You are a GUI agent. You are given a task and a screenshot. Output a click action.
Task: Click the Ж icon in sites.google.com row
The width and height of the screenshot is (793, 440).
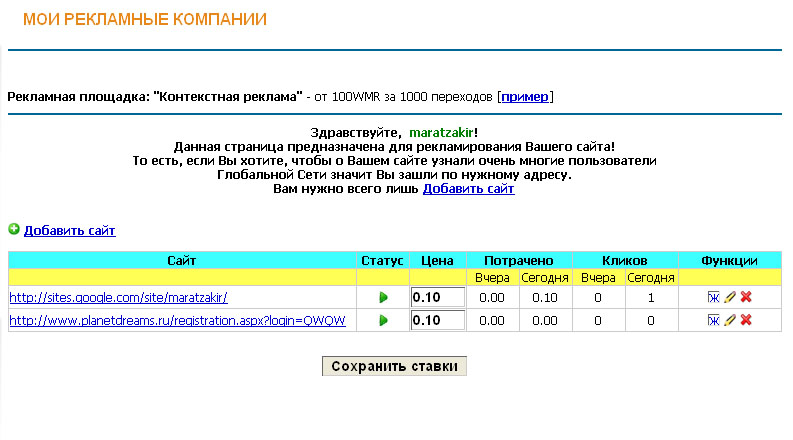point(714,297)
